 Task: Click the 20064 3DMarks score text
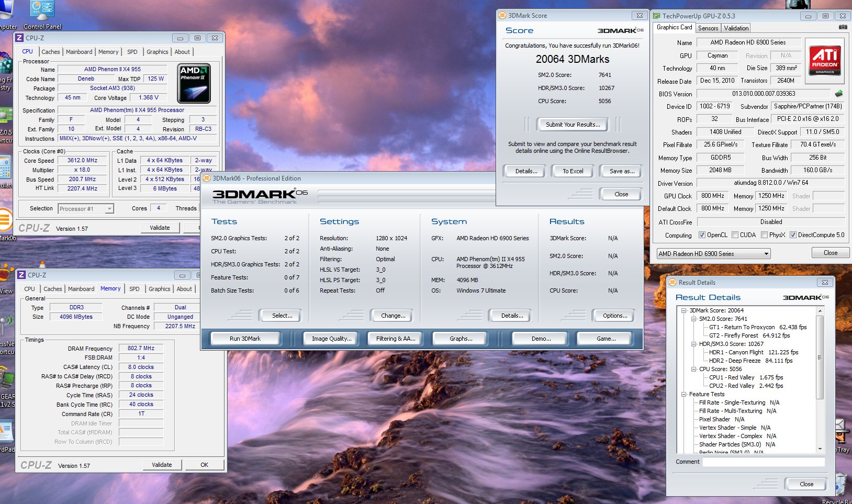(x=573, y=59)
